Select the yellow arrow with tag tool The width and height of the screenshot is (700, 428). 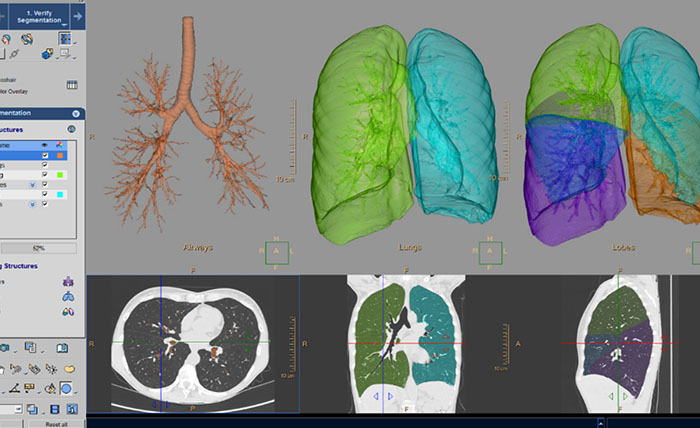point(34,369)
